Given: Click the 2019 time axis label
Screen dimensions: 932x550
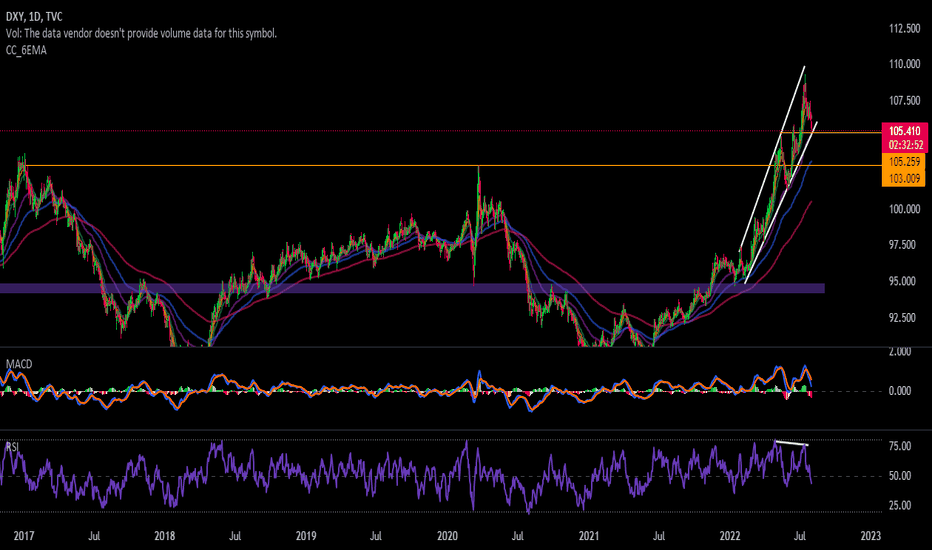Looking at the screenshot, I should click(306, 536).
